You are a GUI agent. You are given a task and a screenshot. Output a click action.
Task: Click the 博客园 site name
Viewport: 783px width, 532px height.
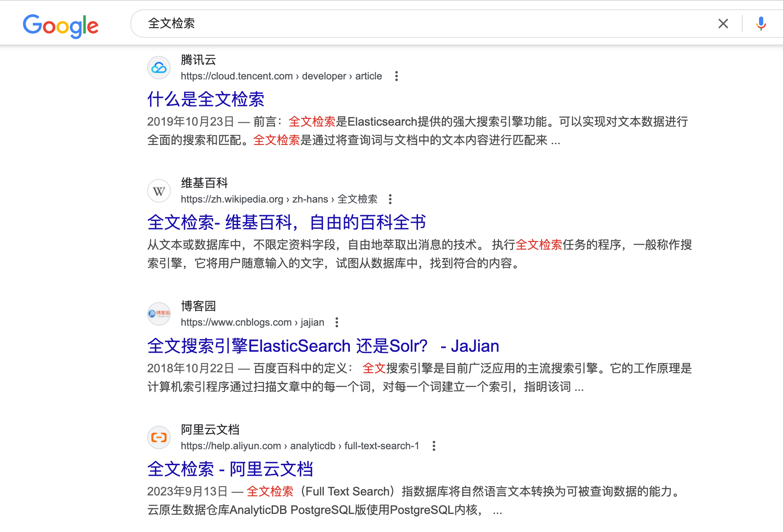click(198, 306)
